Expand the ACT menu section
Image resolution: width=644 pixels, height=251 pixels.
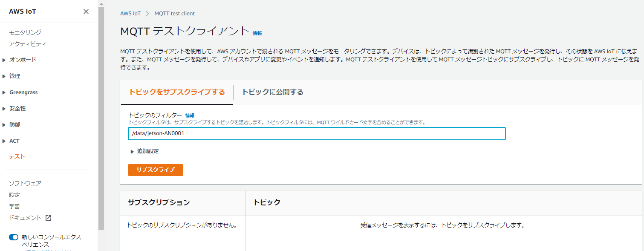pos(11,141)
